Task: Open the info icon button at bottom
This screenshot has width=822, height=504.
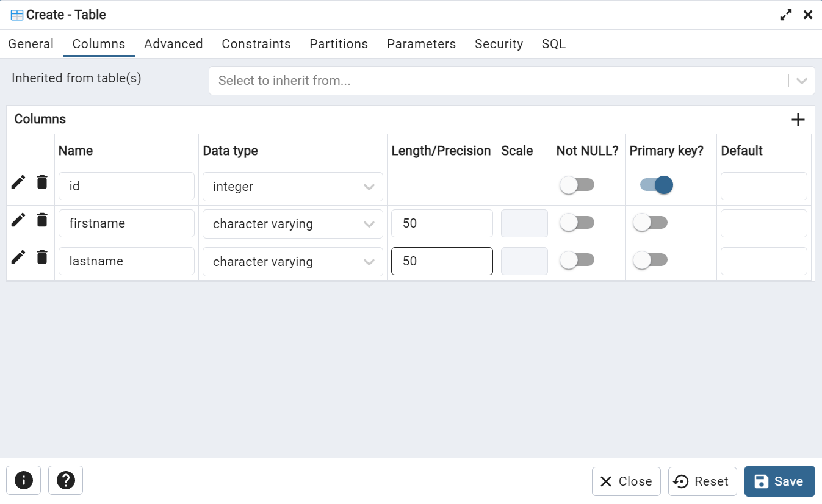Action: coord(23,480)
